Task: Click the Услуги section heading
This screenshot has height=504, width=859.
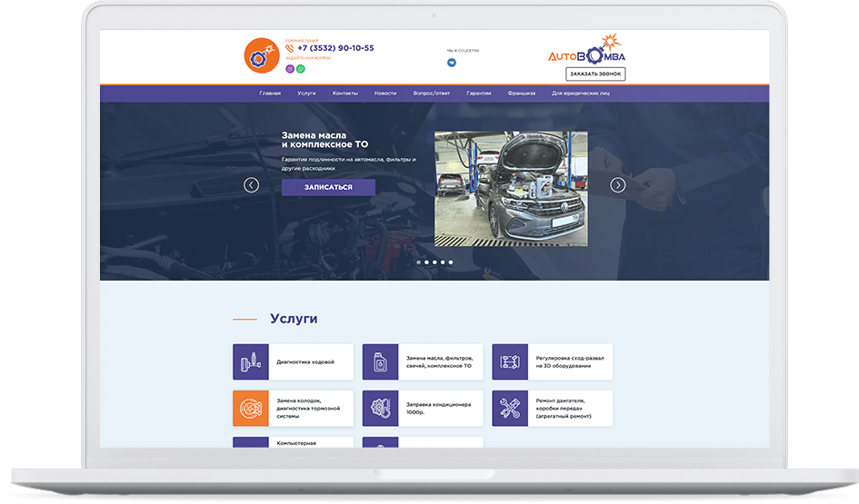Action: 294,319
